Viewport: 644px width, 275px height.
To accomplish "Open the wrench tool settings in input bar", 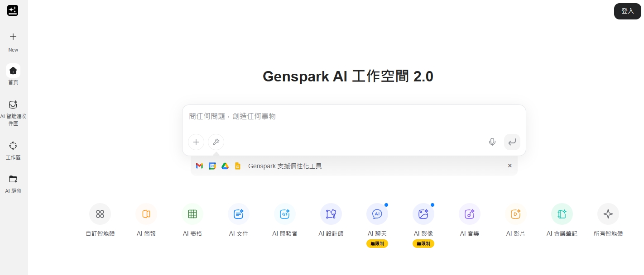I will point(216,142).
